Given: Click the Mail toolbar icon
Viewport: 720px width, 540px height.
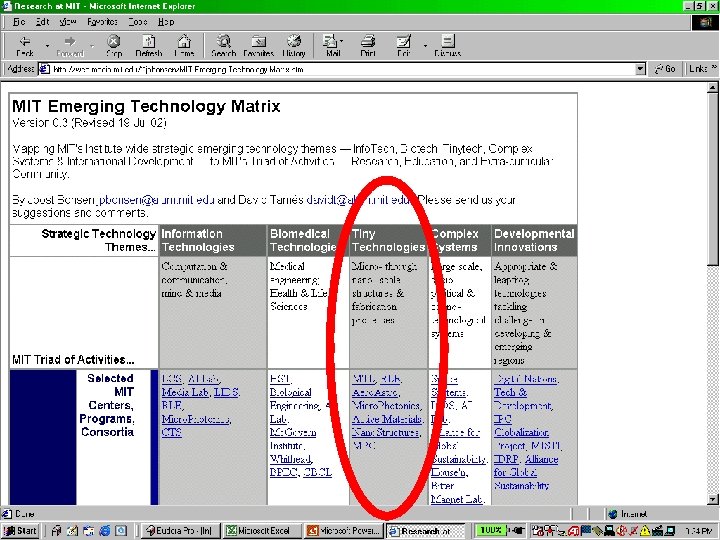Looking at the screenshot, I should tap(332, 46).
